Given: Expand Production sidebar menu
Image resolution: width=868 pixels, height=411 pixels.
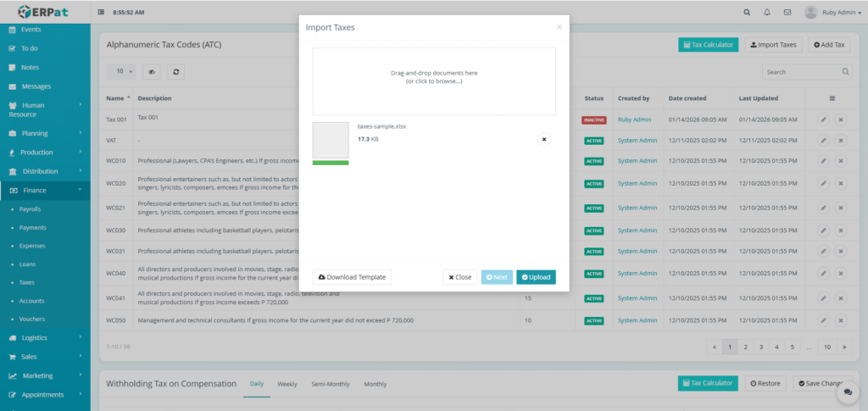Looking at the screenshot, I should [45, 153].
